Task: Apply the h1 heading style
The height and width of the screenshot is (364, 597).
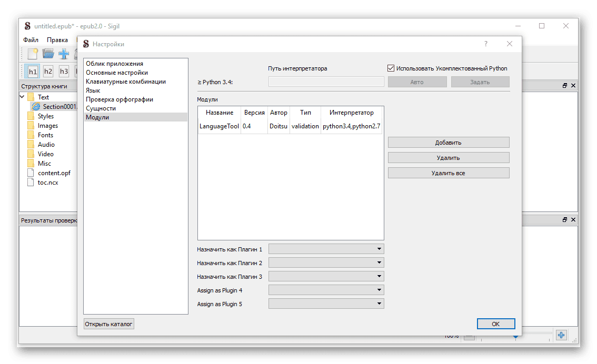Action: [33, 71]
